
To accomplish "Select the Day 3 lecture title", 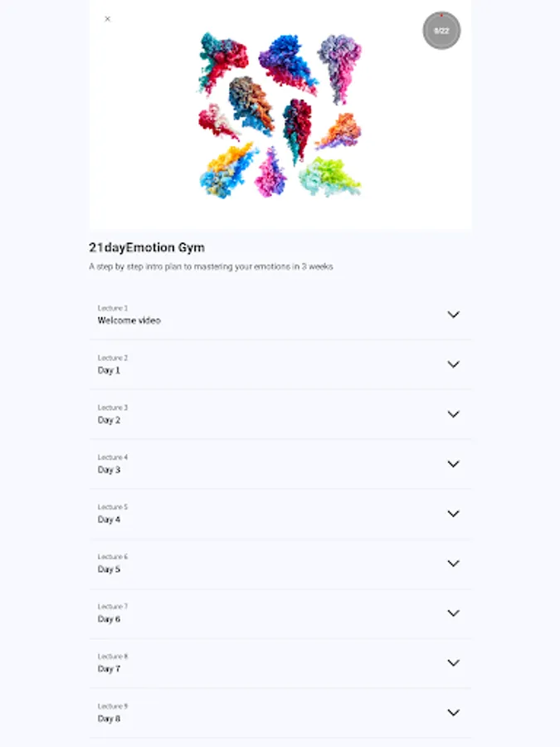I will click(x=109, y=471).
